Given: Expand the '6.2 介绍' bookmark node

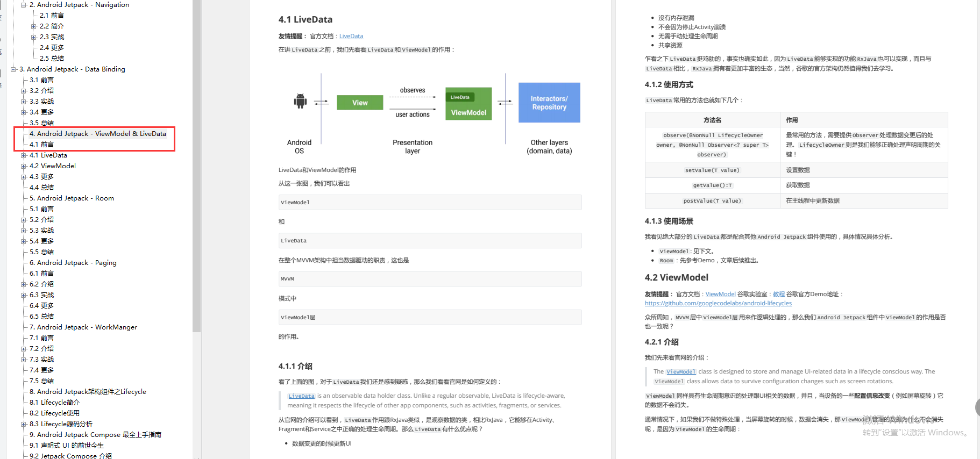Looking at the screenshot, I should tap(23, 284).
